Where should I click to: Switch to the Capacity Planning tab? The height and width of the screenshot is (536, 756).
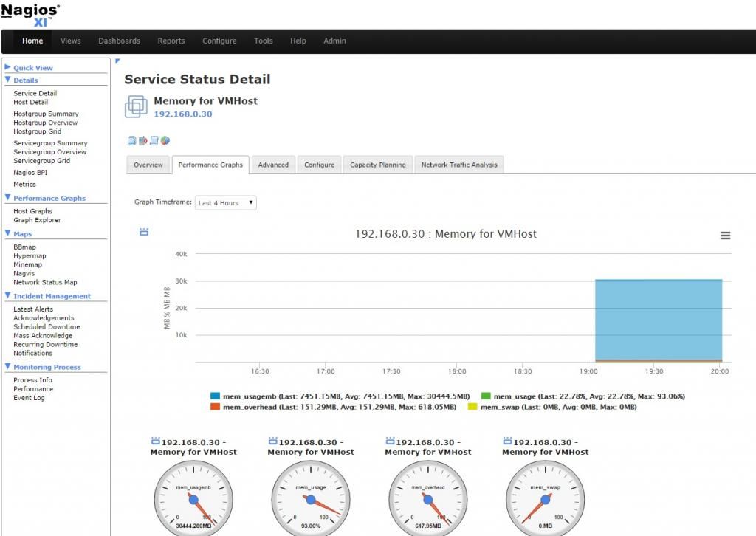click(377, 165)
